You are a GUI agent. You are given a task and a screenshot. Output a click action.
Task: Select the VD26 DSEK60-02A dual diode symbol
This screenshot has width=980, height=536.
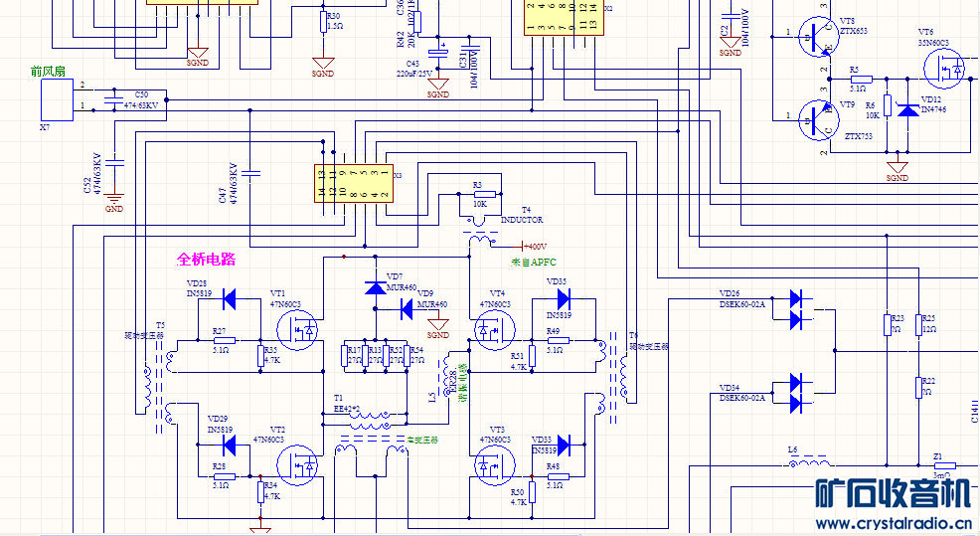coord(797,309)
